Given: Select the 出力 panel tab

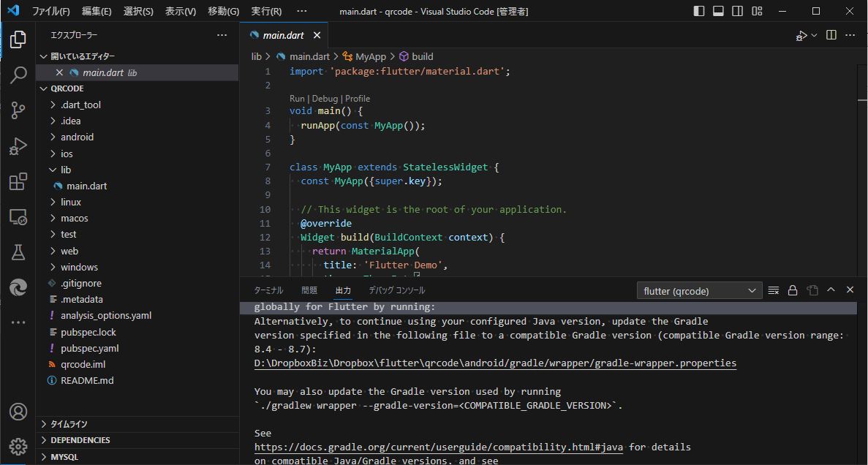Looking at the screenshot, I should tap(343, 290).
